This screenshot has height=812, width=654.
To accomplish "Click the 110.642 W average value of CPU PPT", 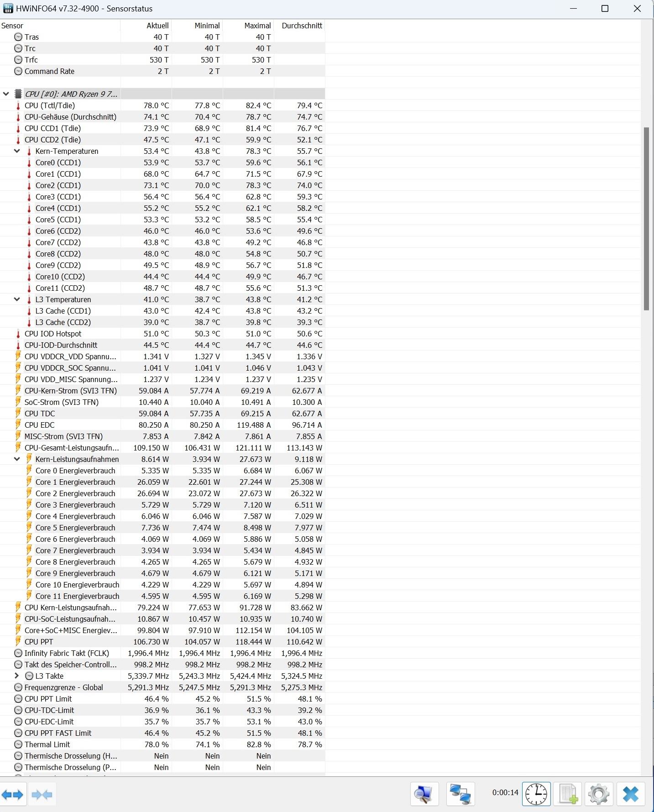I will coord(305,642).
